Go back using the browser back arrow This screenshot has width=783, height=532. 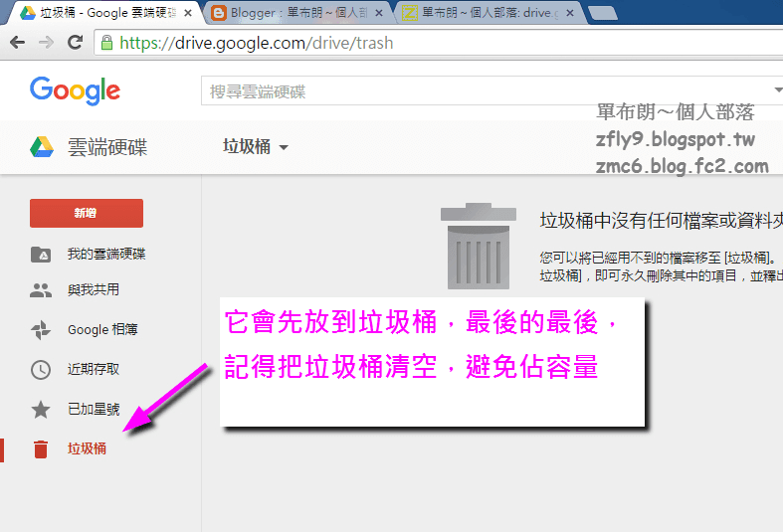click(x=18, y=43)
